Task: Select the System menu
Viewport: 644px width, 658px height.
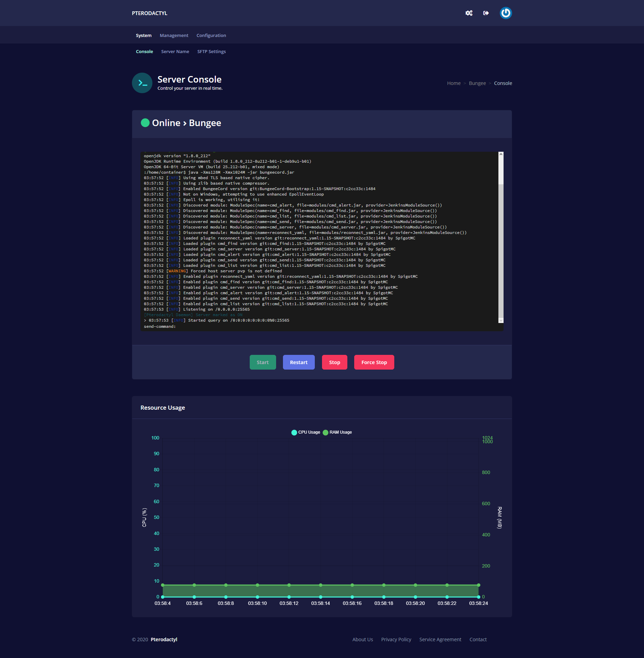Action: [x=144, y=35]
